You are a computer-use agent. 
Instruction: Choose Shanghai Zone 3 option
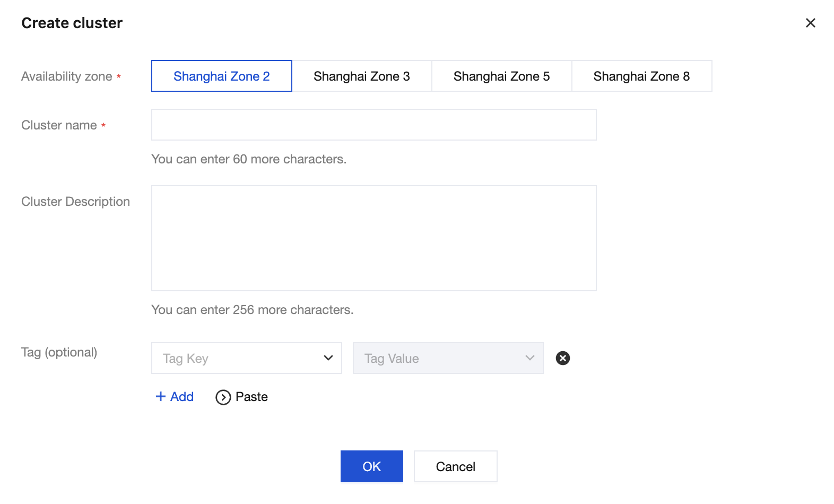tap(361, 76)
